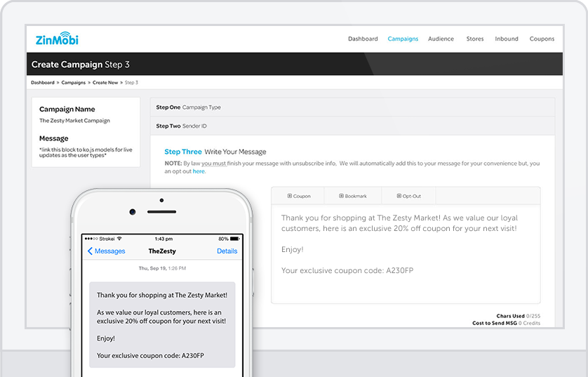The width and height of the screenshot is (588, 377).
Task: Click the plus icon beside Opt-Out
Action: 399,196
